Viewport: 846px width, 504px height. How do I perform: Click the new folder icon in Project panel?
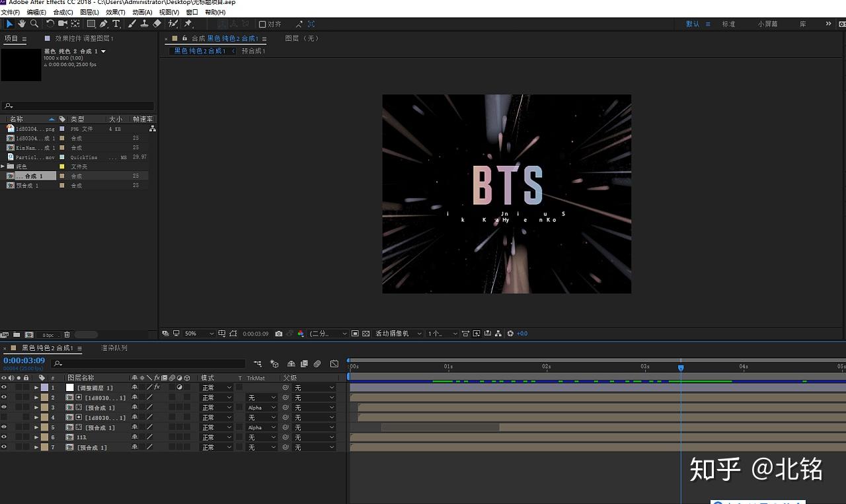pyautogui.click(x=17, y=335)
